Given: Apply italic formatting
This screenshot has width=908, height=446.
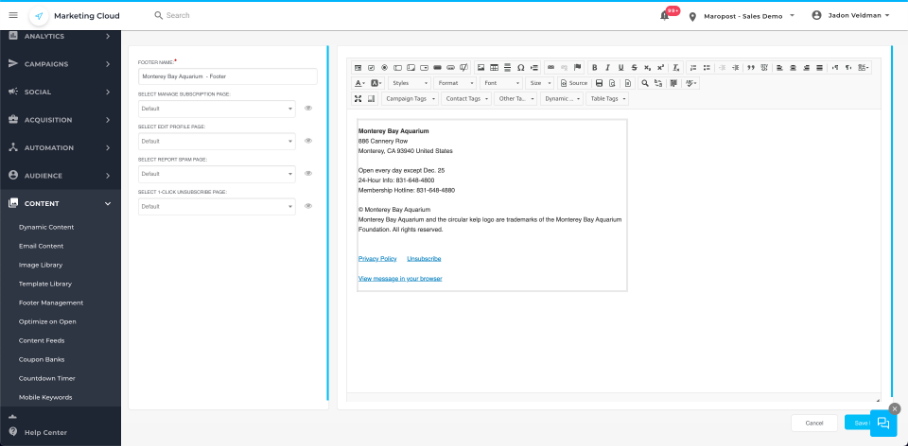Looking at the screenshot, I should pyautogui.click(x=607, y=68).
